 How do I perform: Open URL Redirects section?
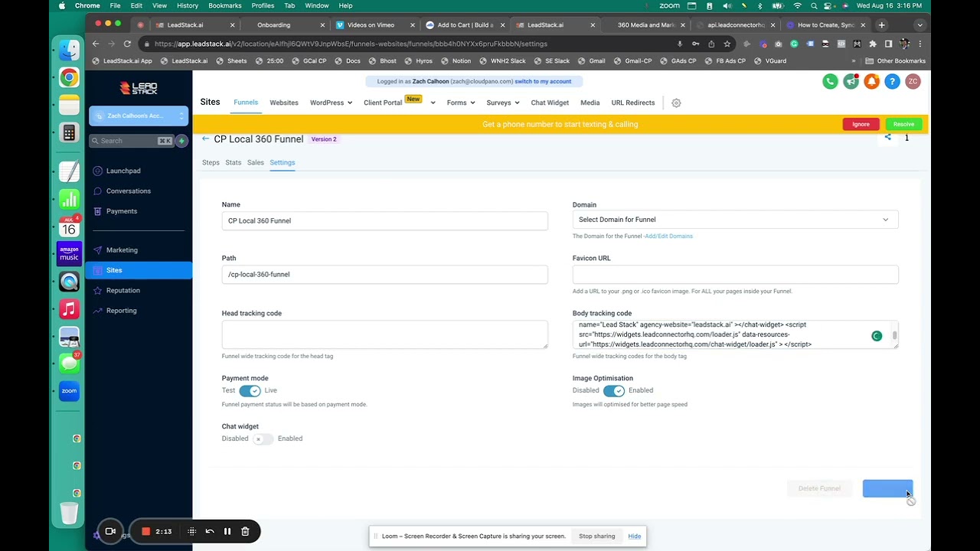click(633, 103)
